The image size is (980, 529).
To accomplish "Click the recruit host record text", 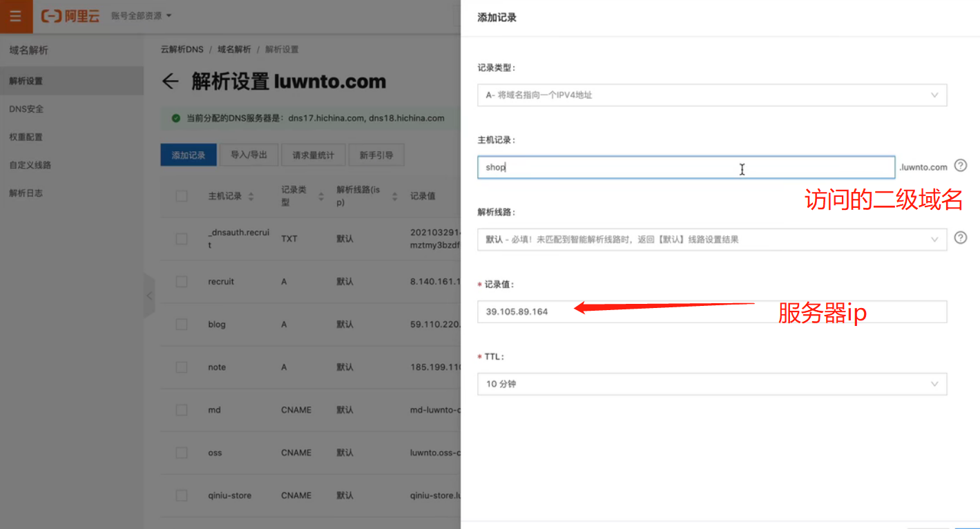I will click(x=221, y=282).
